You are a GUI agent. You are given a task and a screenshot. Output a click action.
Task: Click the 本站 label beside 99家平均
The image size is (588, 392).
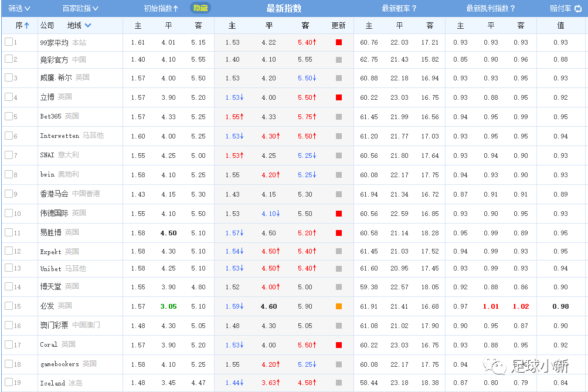click(x=79, y=42)
